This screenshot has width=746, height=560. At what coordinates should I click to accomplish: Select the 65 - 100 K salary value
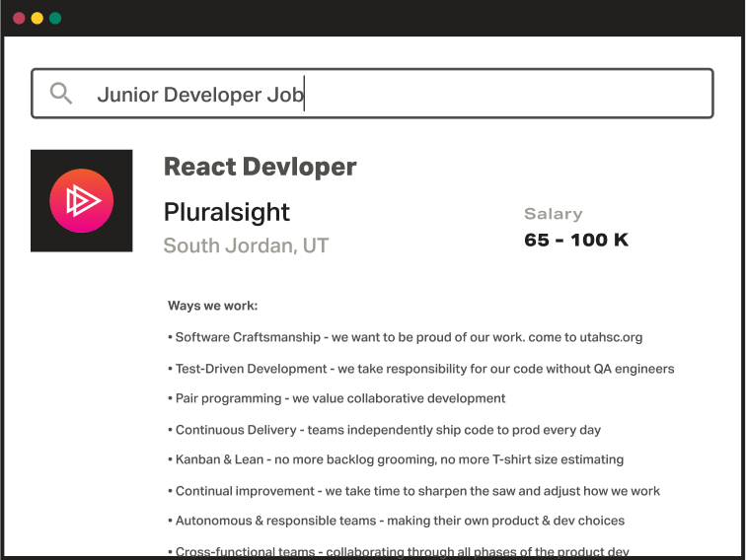[576, 240]
